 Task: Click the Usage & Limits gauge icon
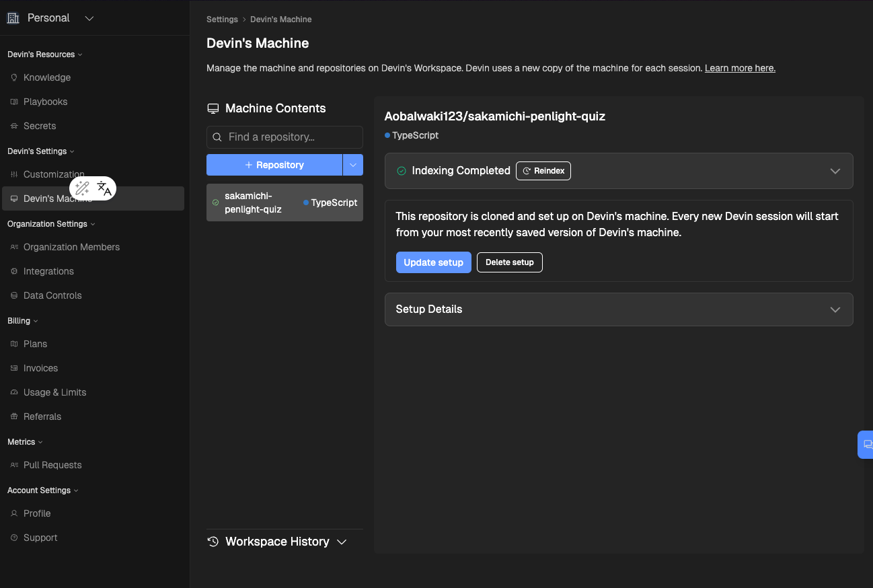[14, 392]
